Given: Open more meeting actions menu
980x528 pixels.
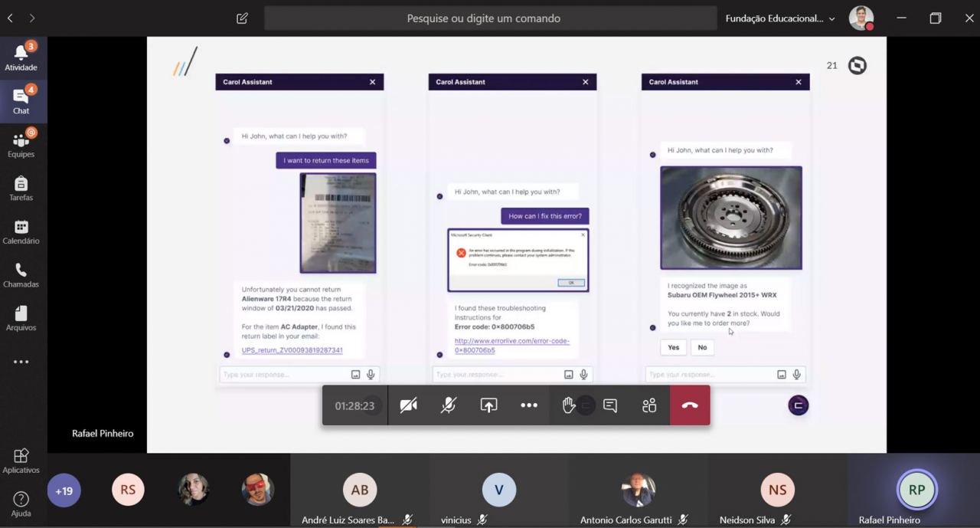Looking at the screenshot, I should 529,405.
